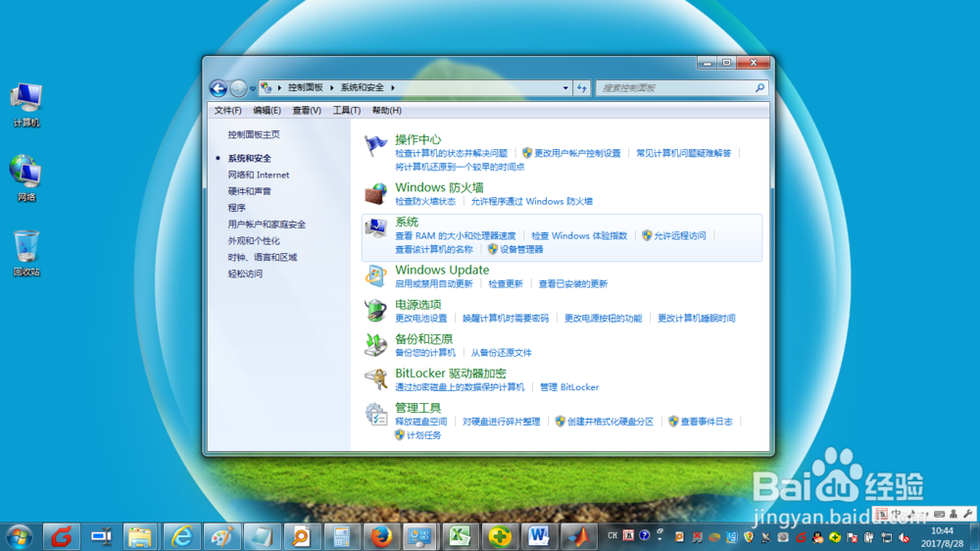This screenshot has height=551, width=980.
Task: Click the 计划任务 link
Action: tap(423, 435)
